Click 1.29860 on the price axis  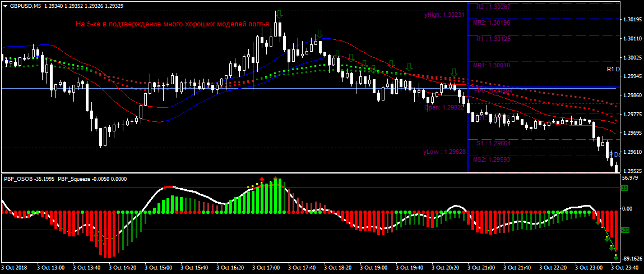tap(632, 95)
